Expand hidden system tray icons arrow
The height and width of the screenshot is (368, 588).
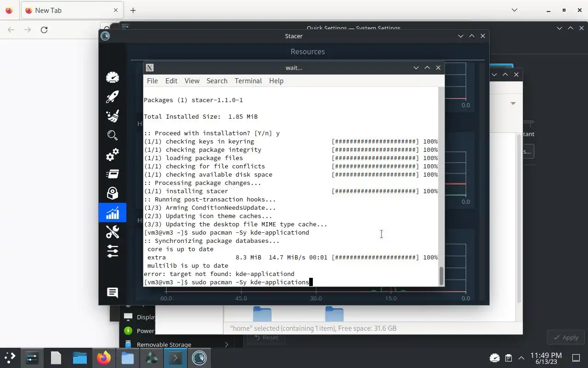[521, 357]
